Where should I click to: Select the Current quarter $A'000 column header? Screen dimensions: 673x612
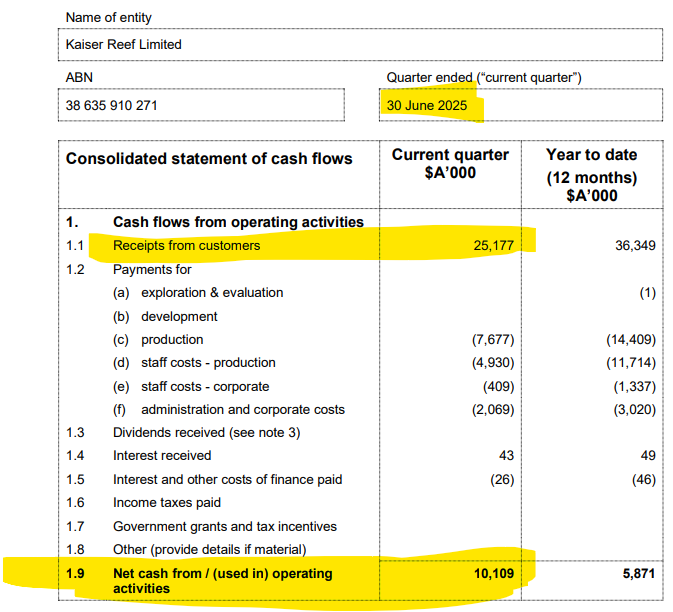click(x=450, y=164)
